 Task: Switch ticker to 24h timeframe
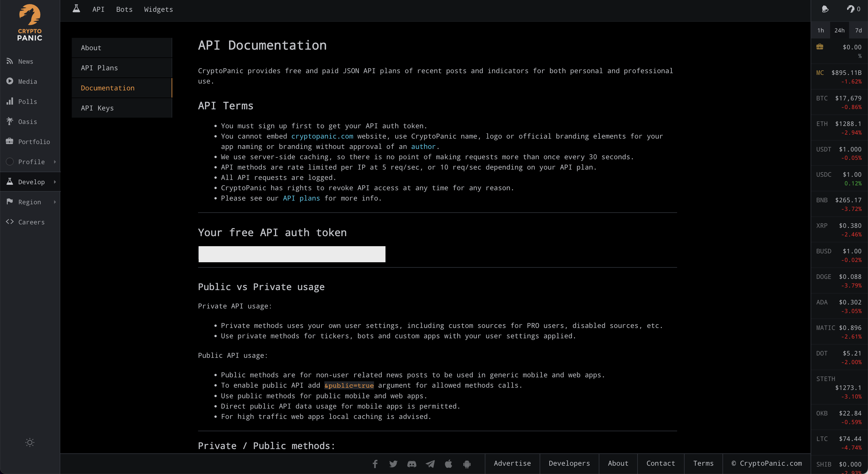point(839,30)
